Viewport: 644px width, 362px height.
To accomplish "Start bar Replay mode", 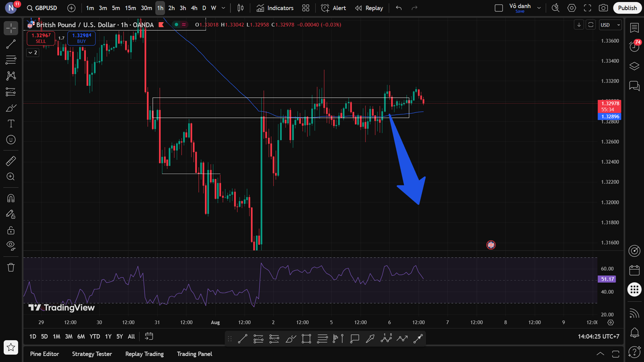I will click(x=369, y=8).
